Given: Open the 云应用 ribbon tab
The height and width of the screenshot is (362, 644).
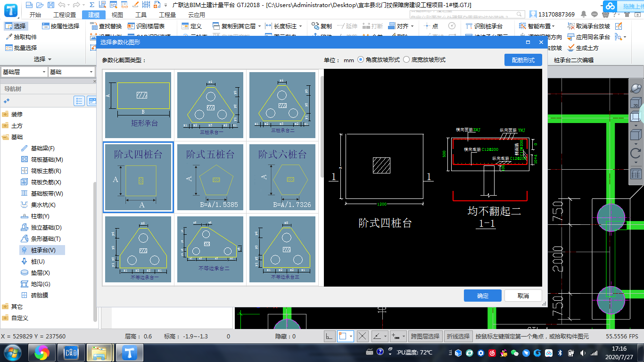Looking at the screenshot, I should (197, 15).
